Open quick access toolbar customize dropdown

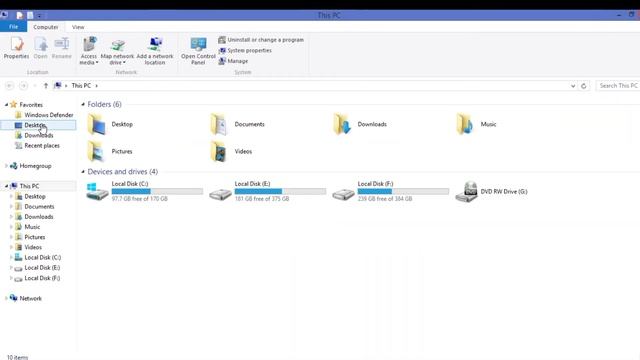pos(39,16)
